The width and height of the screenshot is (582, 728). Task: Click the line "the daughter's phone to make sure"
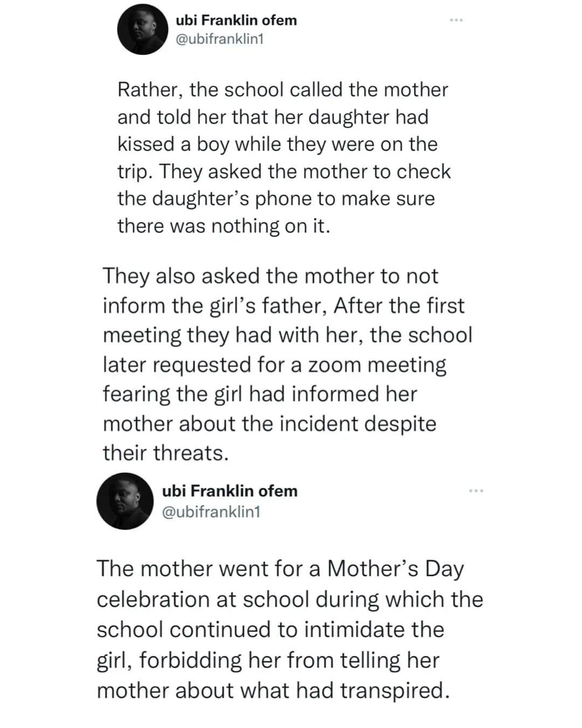coord(276,198)
